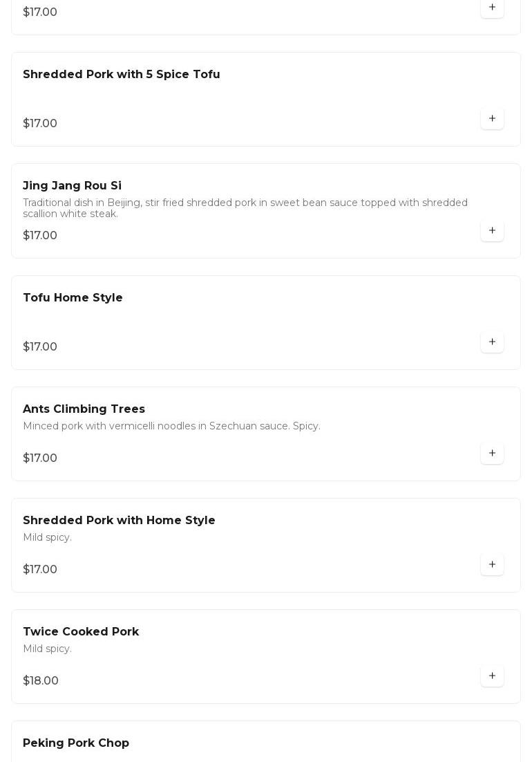Image resolution: width=532 pixels, height=762 pixels.
Task: Open Twice Cooked Pork item details
Action: point(81,632)
